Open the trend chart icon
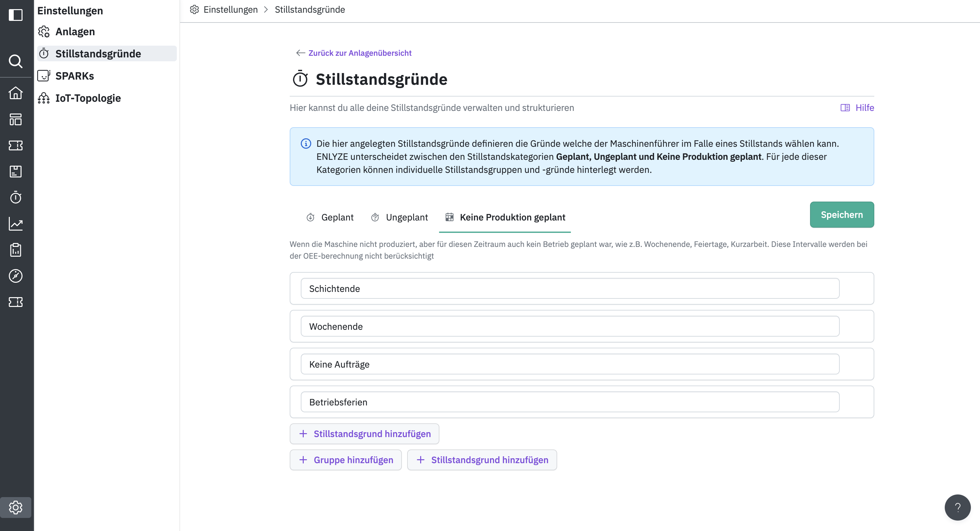Viewport: 980px width, 531px height. (16, 224)
